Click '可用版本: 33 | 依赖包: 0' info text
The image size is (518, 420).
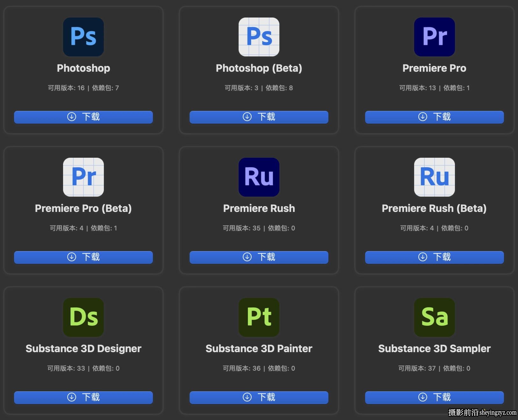[83, 368]
